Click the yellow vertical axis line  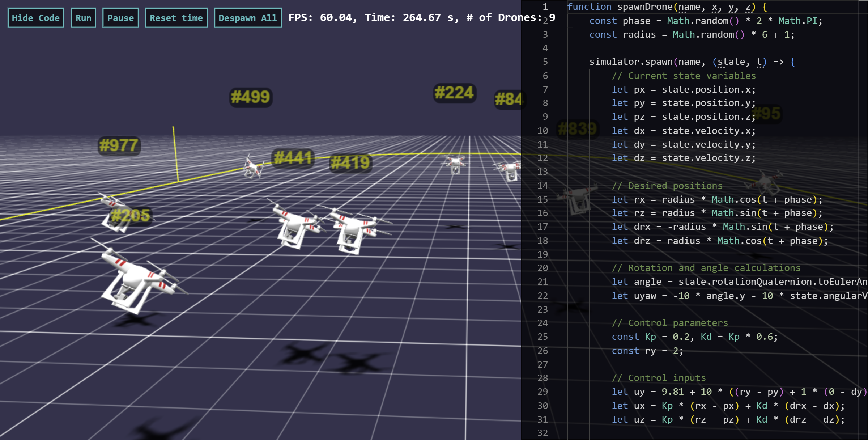click(x=175, y=154)
